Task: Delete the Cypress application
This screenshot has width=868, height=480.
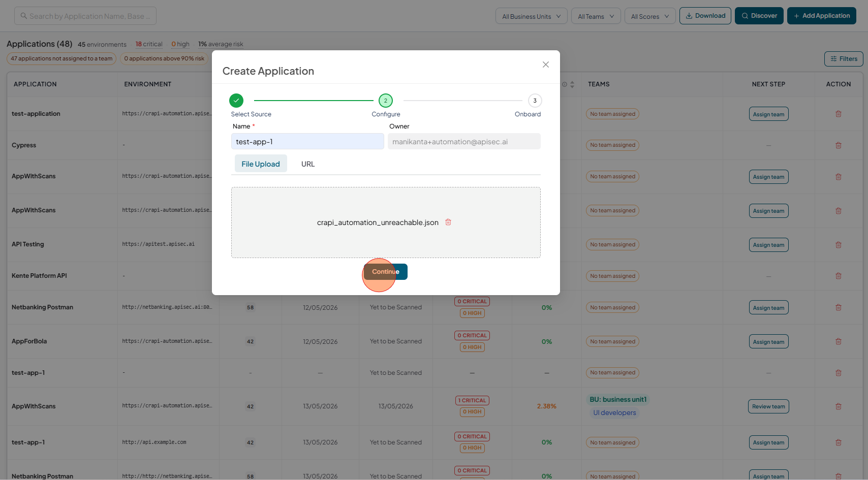Action: pos(839,145)
